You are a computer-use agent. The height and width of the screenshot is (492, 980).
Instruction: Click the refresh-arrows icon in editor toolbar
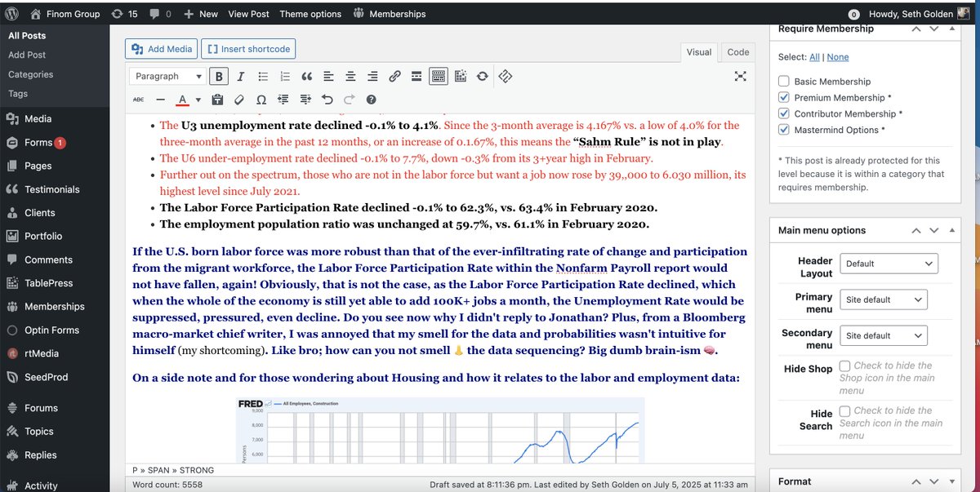(483, 76)
